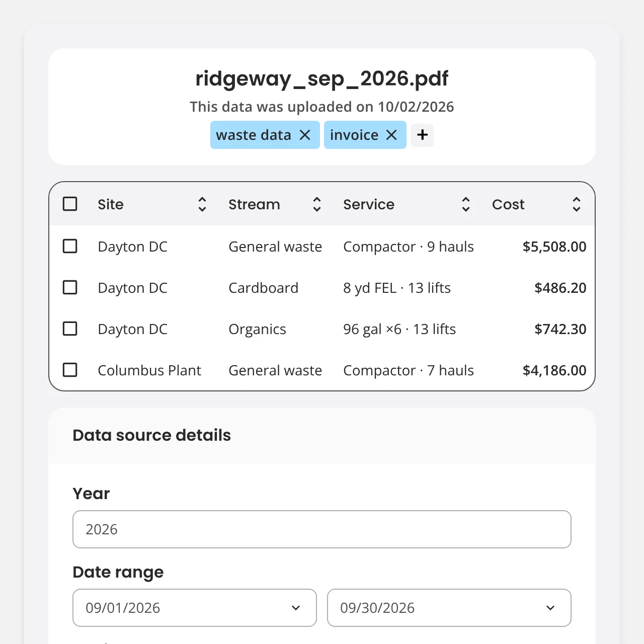
Task: Sort table by Site column
Action: point(202,204)
